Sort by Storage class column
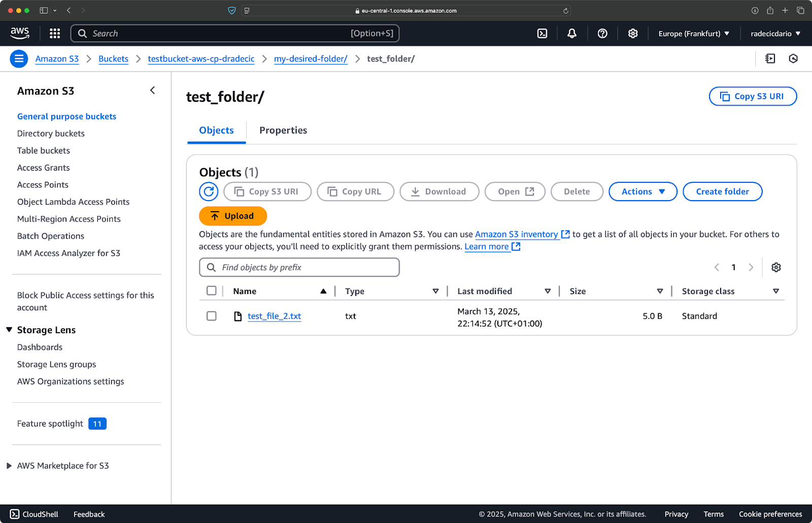 776,291
